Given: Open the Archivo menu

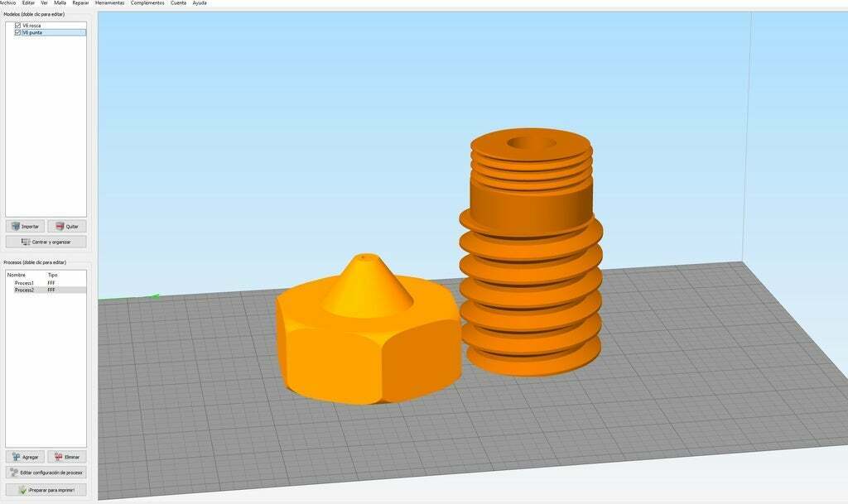Looking at the screenshot, I should point(7,3).
